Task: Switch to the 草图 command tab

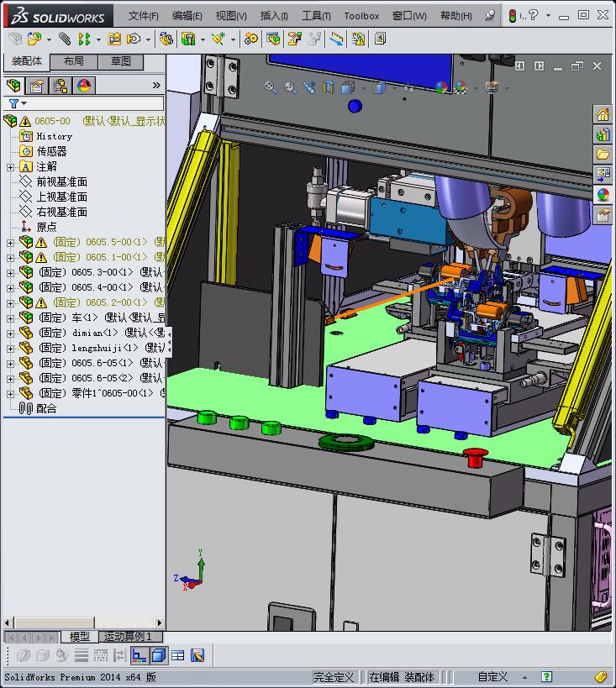Action: click(x=121, y=61)
